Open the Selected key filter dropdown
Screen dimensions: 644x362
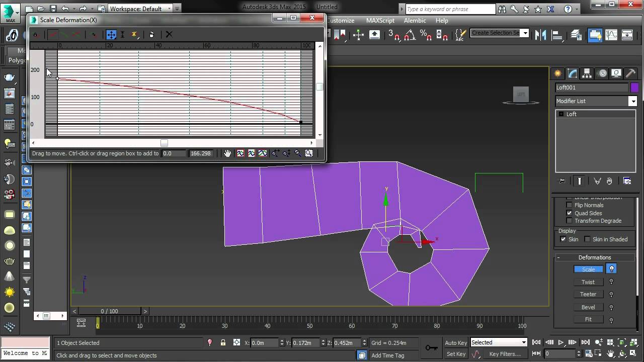click(x=498, y=342)
